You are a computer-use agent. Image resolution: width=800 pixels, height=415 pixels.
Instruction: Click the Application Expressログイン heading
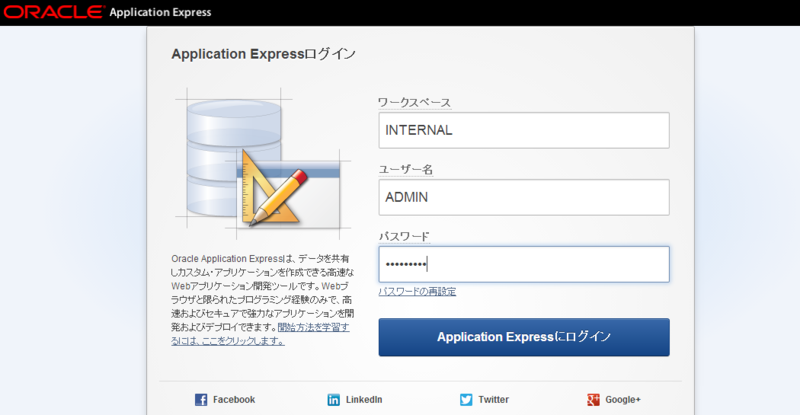coord(263,54)
